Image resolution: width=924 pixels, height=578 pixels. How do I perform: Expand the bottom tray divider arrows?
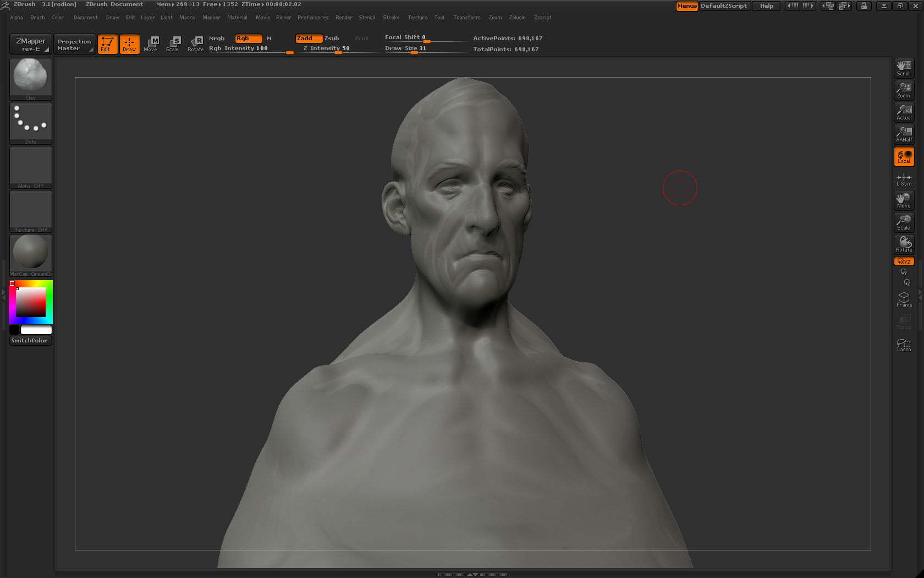coord(472,574)
